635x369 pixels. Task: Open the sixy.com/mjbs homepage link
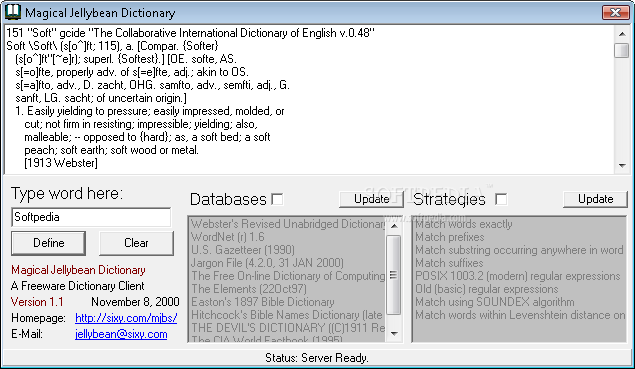click(126, 318)
